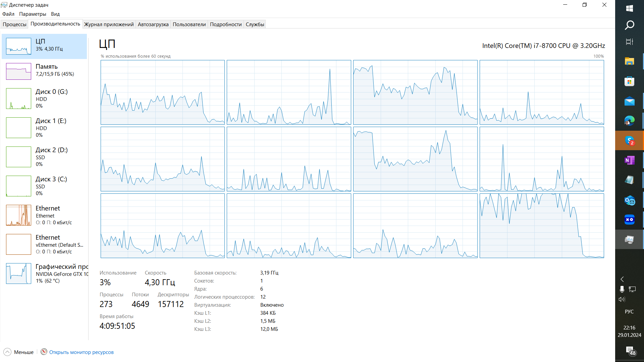The width and height of the screenshot is (644, 362).
Task: Switch to the Журнал приложений tab
Action: (109, 24)
